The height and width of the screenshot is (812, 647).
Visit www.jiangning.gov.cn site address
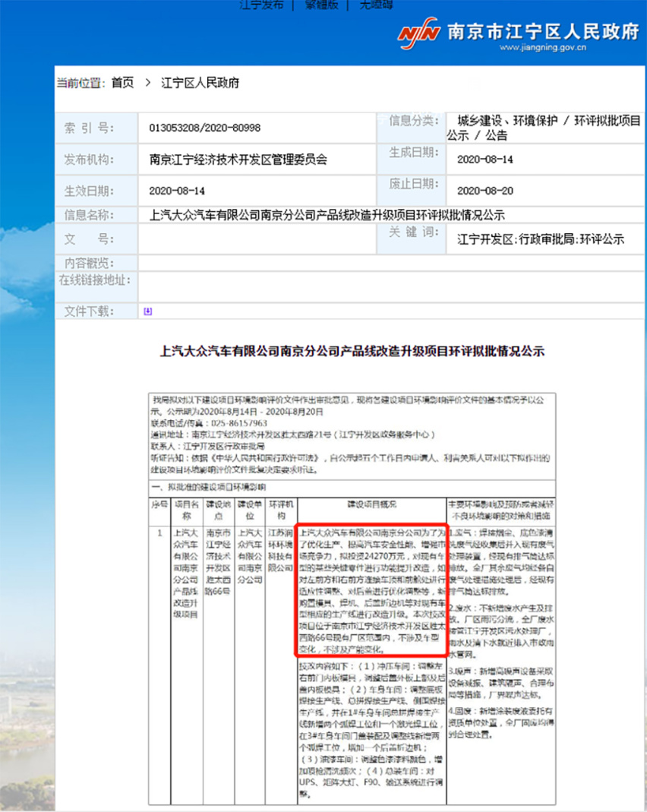pyautogui.click(x=542, y=48)
